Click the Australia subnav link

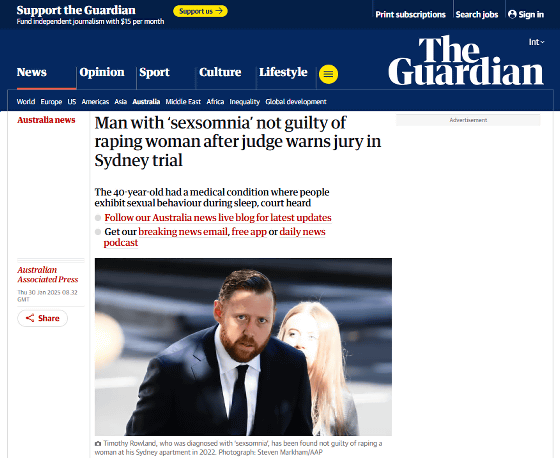click(146, 102)
